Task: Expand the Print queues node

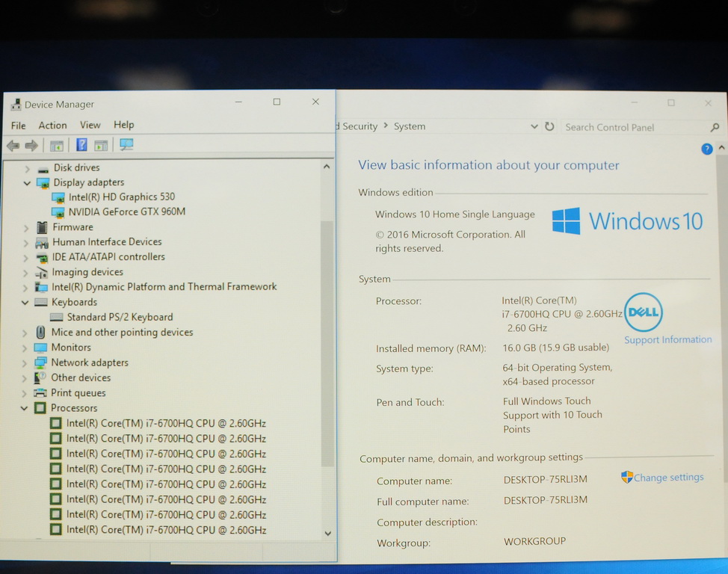Action: coord(24,393)
